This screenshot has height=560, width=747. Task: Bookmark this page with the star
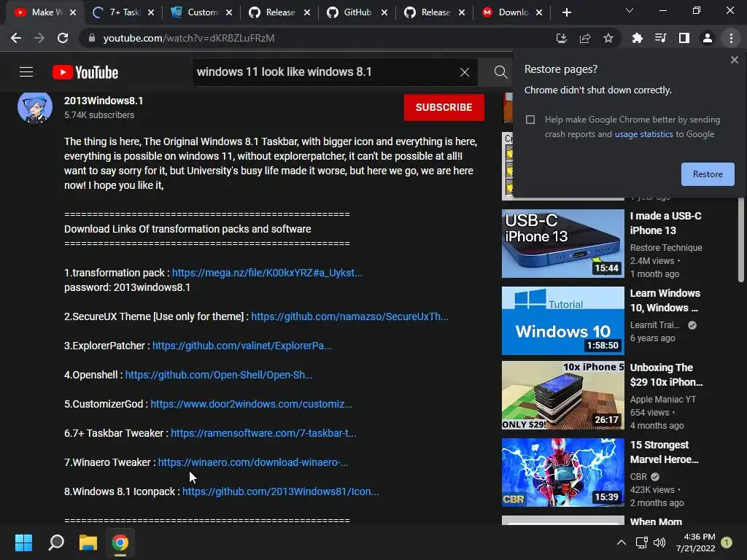pyautogui.click(x=608, y=38)
